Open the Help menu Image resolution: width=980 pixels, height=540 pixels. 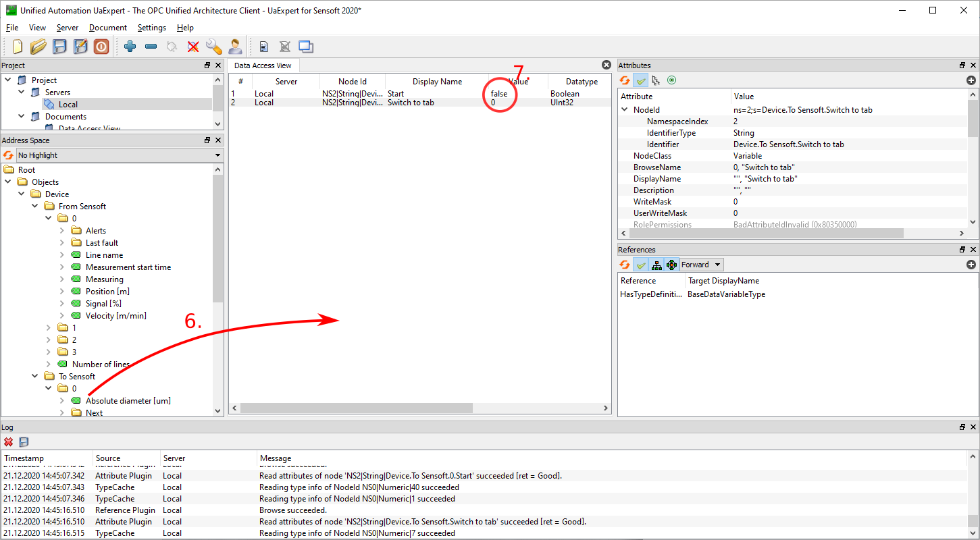point(185,28)
